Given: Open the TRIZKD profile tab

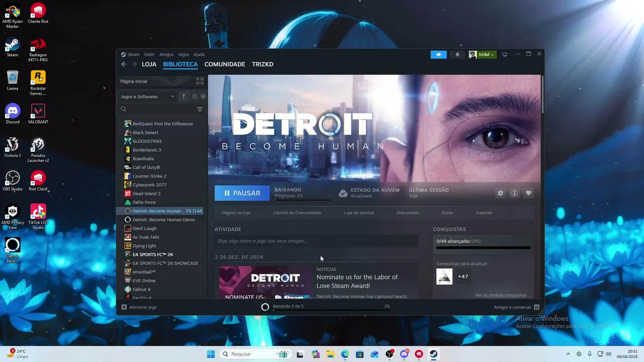Looking at the screenshot, I should tap(263, 64).
